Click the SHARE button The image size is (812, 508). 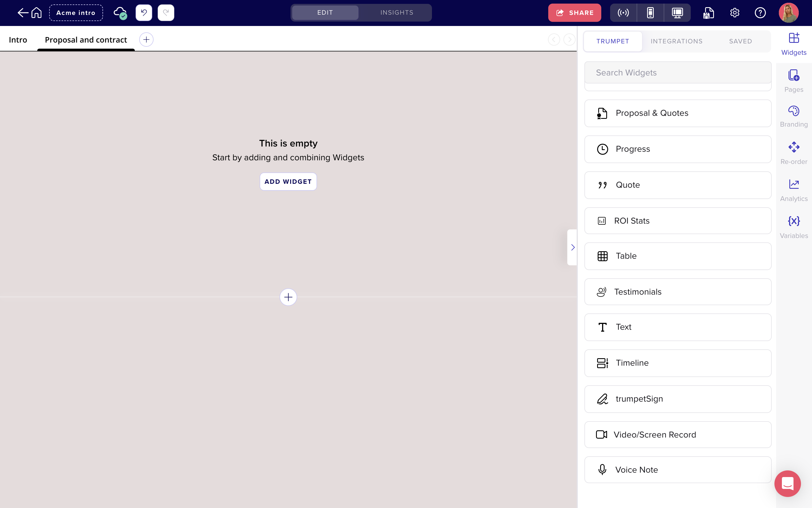tap(574, 13)
